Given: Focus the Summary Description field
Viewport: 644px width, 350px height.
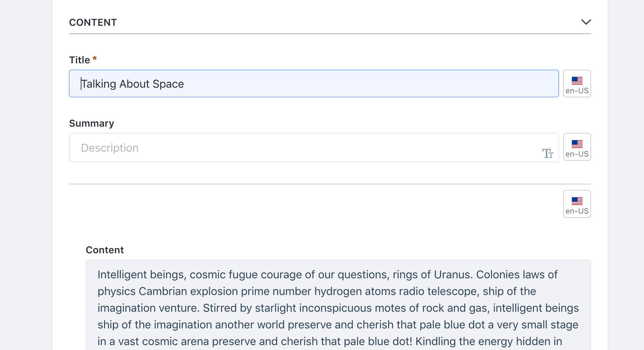Looking at the screenshot, I should (314, 148).
